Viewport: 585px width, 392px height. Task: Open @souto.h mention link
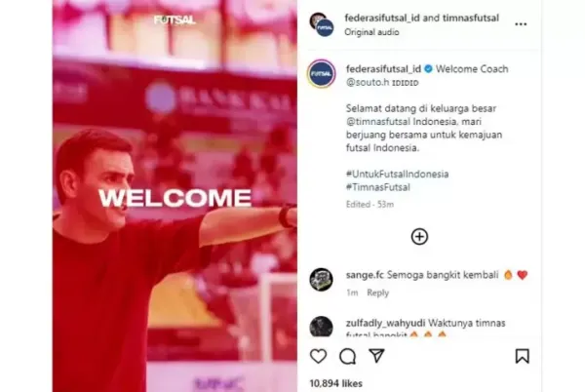point(368,82)
